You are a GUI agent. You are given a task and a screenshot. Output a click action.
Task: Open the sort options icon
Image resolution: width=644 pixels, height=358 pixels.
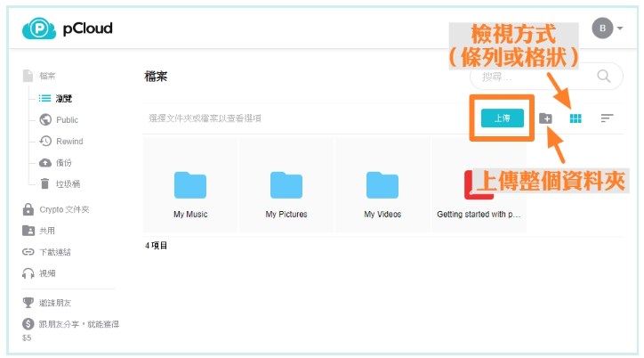pyautogui.click(x=607, y=118)
